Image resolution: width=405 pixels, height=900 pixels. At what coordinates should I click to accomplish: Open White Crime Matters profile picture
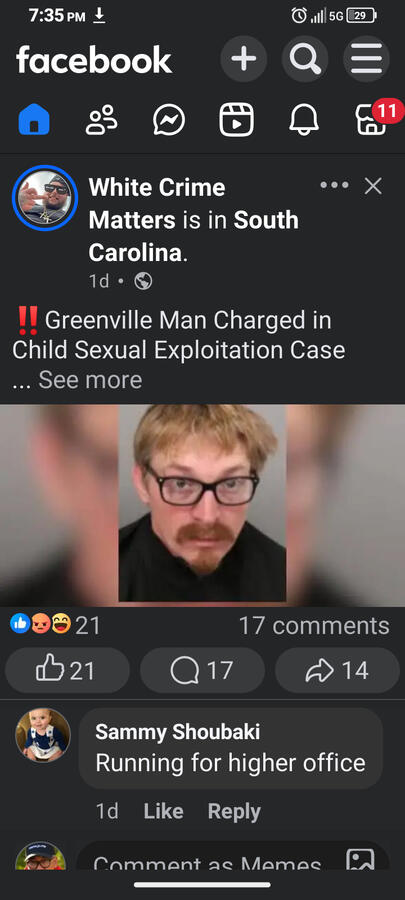click(x=45, y=198)
